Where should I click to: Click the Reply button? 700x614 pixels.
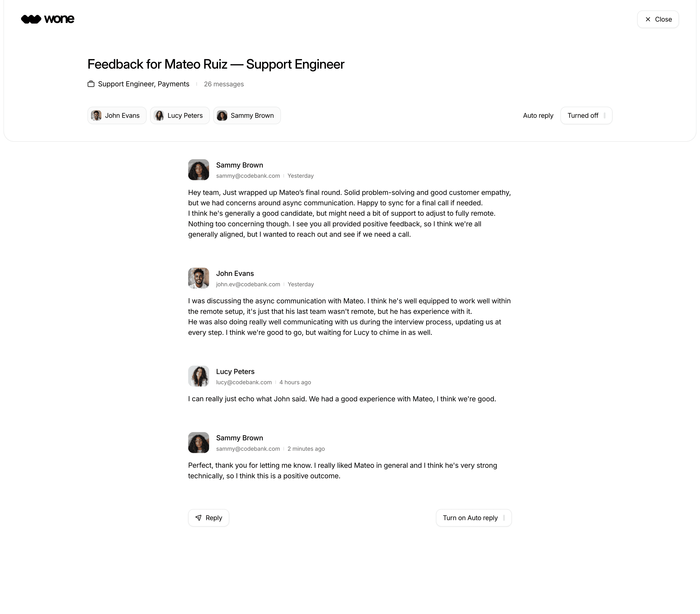(209, 517)
